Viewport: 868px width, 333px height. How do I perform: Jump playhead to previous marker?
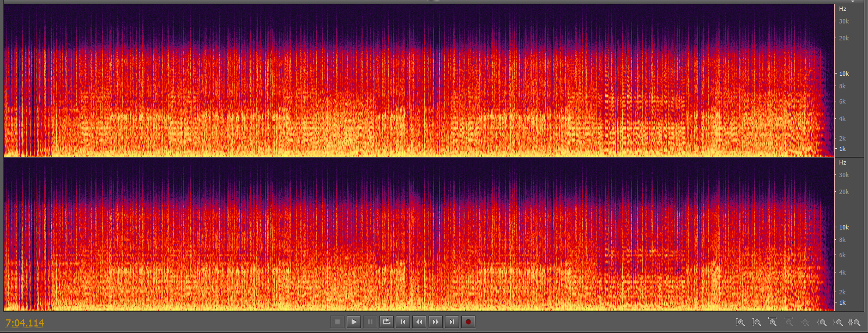tap(403, 322)
